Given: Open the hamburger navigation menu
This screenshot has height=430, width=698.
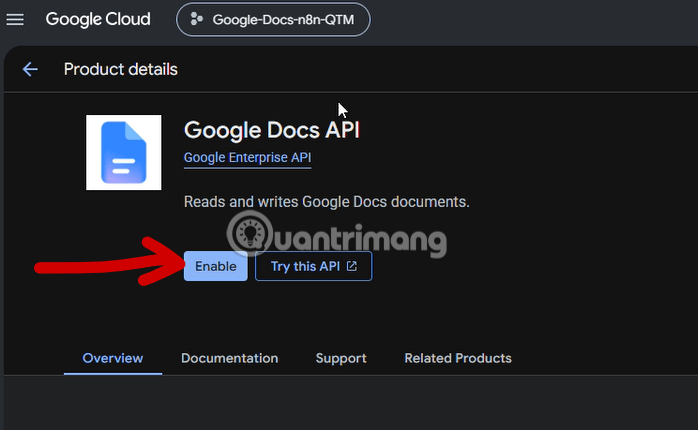Looking at the screenshot, I should 15,20.
